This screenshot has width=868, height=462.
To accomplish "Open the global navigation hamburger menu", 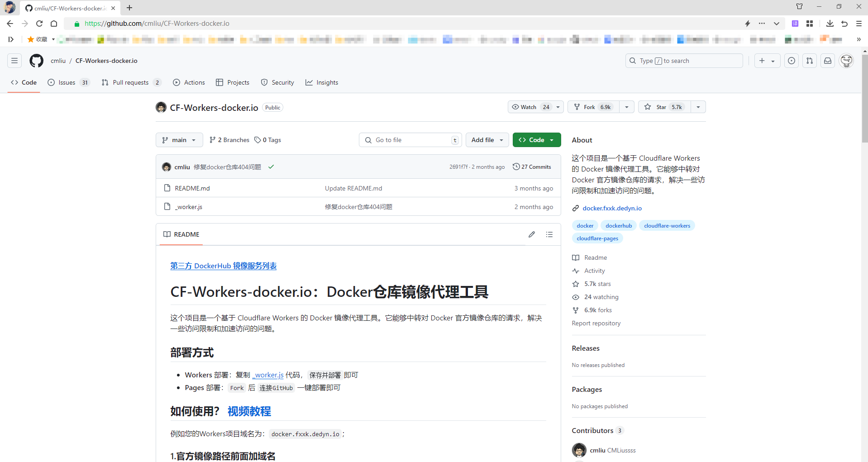I will (14, 60).
